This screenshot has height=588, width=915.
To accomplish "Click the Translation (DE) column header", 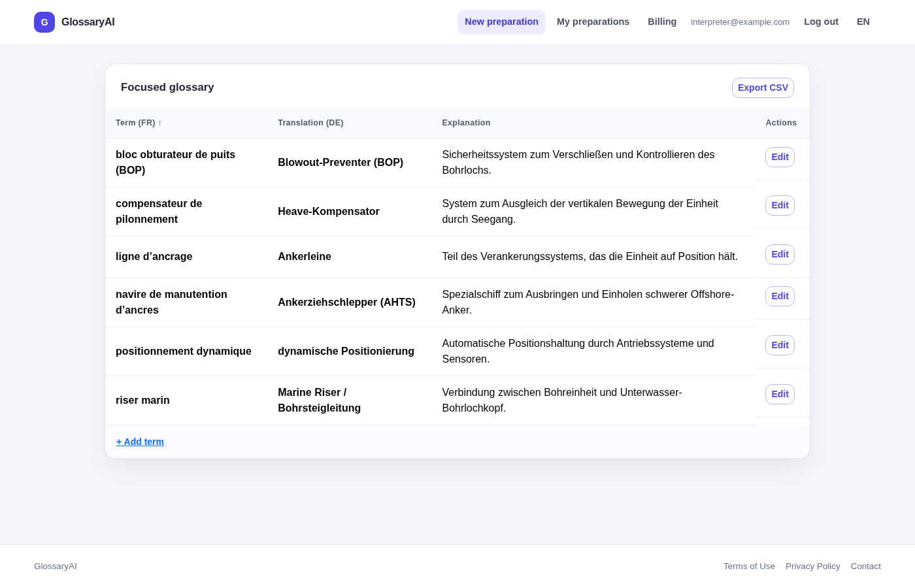I will 310,123.
